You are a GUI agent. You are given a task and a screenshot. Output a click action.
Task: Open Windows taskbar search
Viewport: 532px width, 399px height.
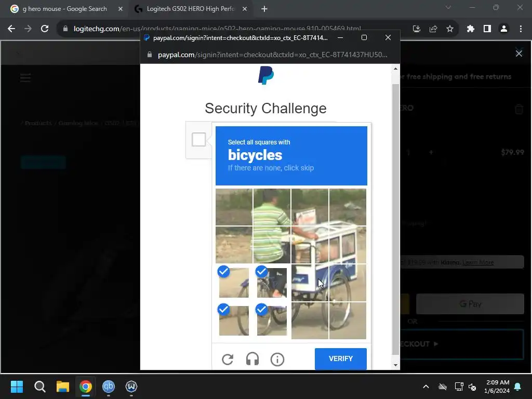[39, 387]
